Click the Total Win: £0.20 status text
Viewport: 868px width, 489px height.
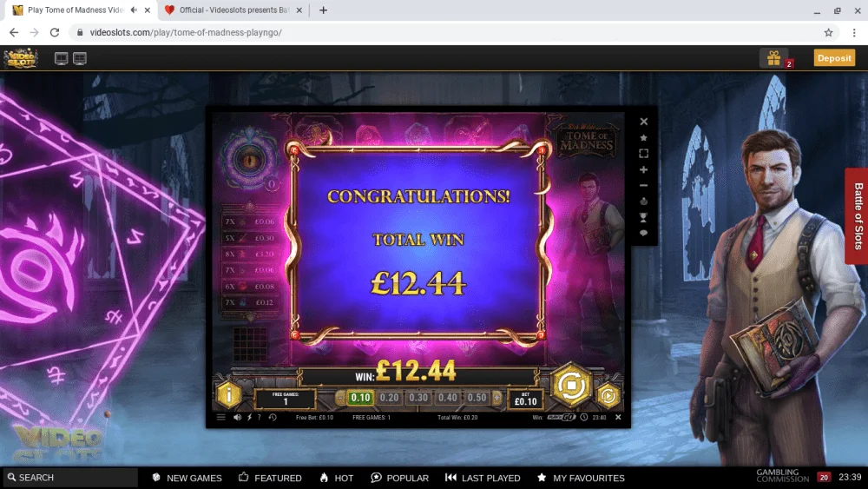pos(457,418)
